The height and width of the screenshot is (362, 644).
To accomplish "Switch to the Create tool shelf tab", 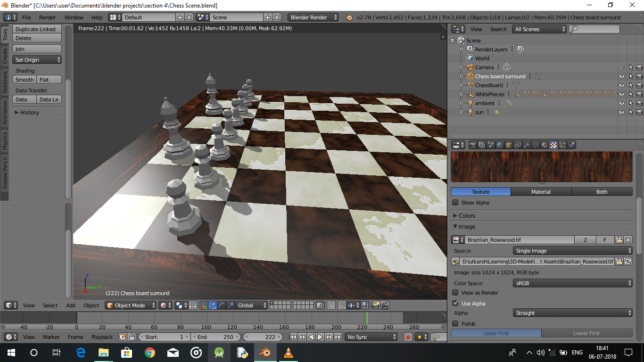I will point(5,56).
